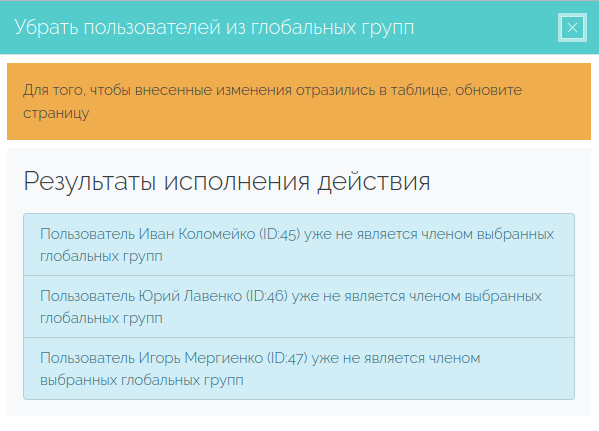The height and width of the screenshot is (431, 599).
Task: Select the Иван Коломейко result row
Action: (x=299, y=245)
